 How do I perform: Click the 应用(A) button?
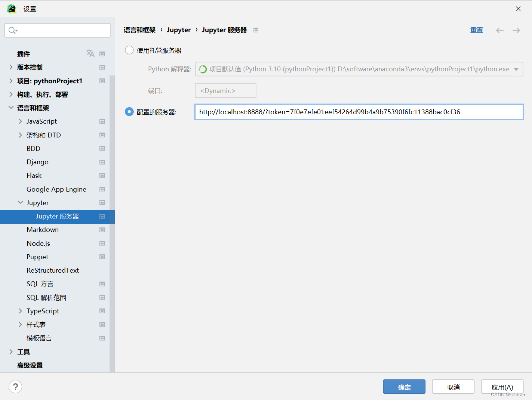point(502,387)
